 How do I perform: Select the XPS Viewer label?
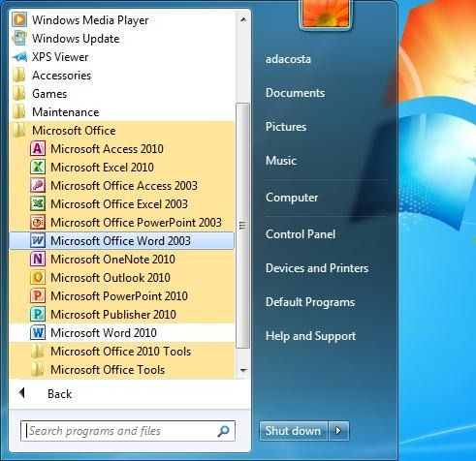click(60, 57)
